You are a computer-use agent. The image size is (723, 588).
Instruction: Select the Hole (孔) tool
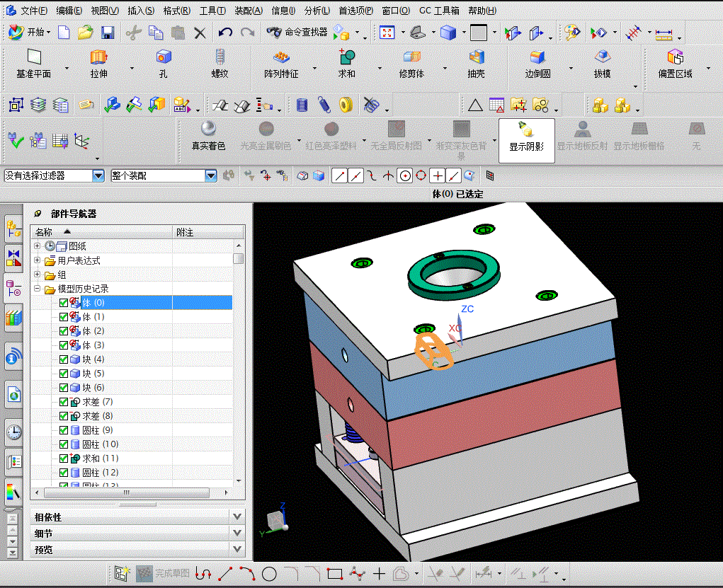tap(164, 64)
